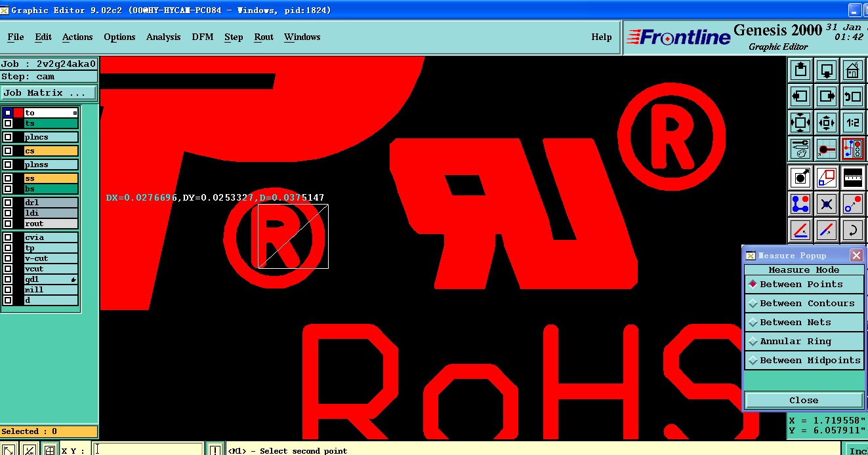Select the v-cut layer name

click(51, 258)
